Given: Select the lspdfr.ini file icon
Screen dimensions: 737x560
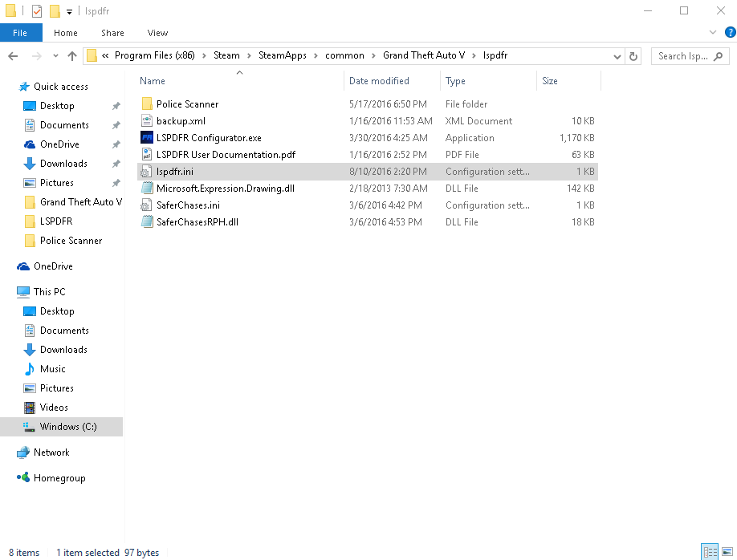Looking at the screenshot, I should pyautogui.click(x=147, y=172).
